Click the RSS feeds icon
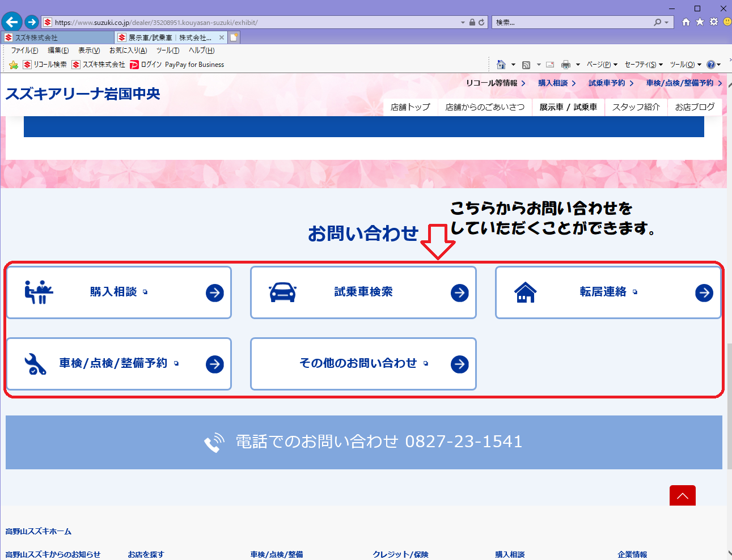The height and width of the screenshot is (560, 732). point(526,65)
